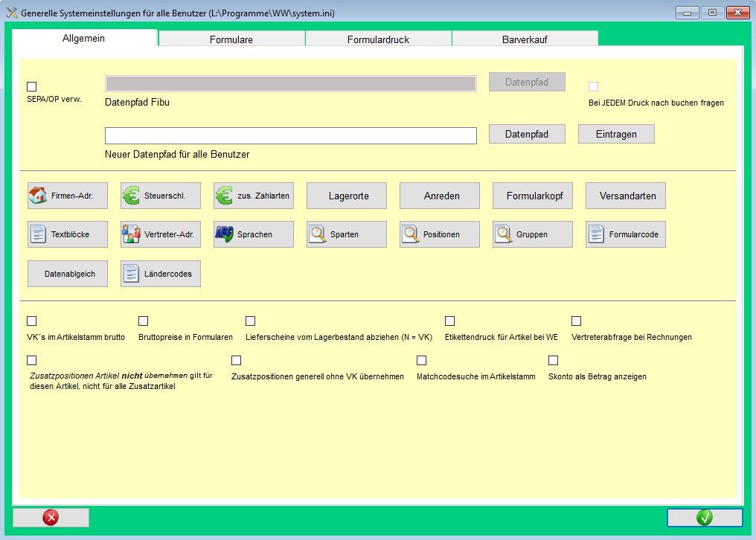Open Formularcode document button
The height and width of the screenshot is (540, 756).
(x=626, y=234)
